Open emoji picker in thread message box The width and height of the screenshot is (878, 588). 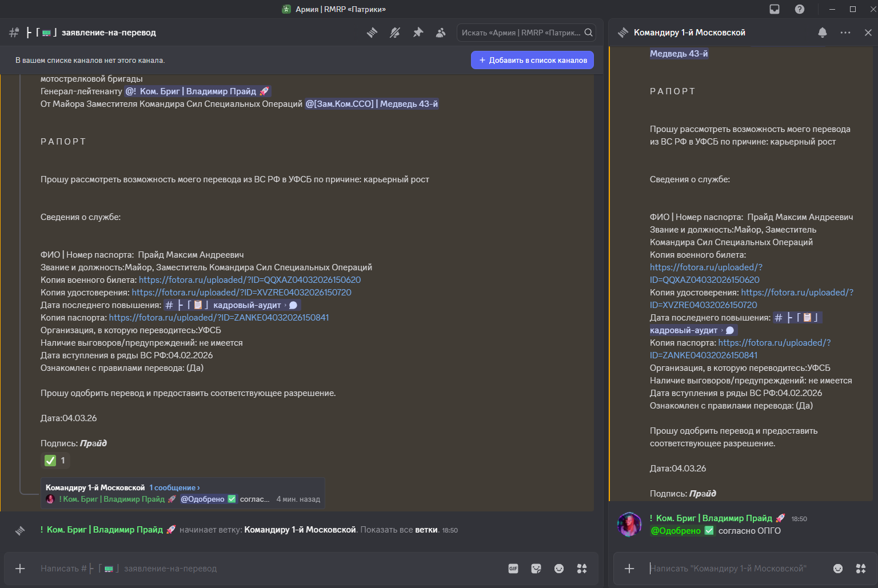click(838, 568)
